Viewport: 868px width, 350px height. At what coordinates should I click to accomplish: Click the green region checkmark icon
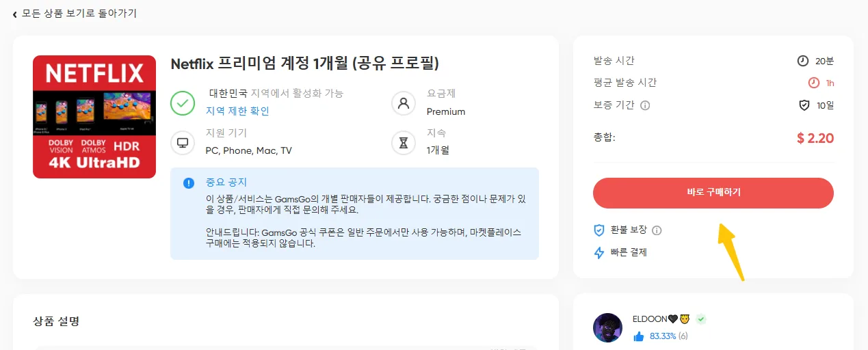click(183, 103)
